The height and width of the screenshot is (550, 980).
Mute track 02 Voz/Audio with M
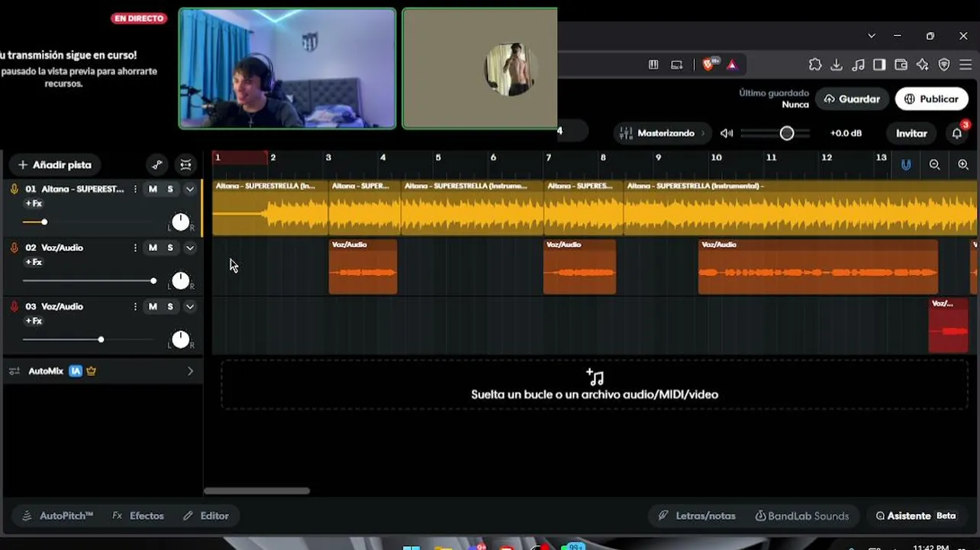coord(153,247)
